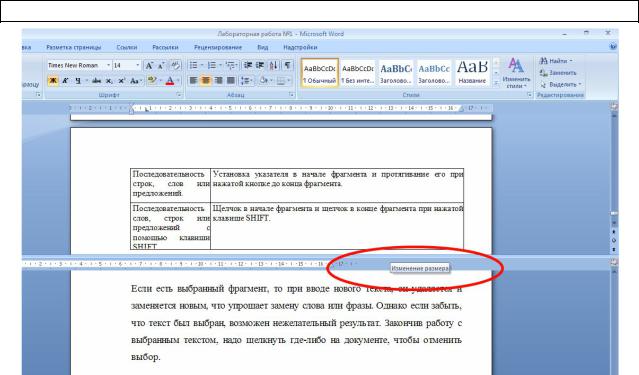Open Рассылки tab
This screenshot has width=639, height=375.
165,47
